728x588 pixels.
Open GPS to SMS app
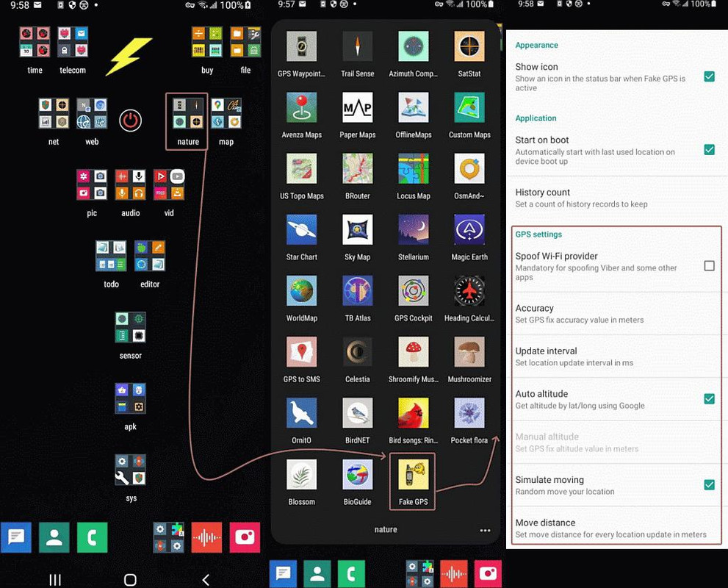pyautogui.click(x=301, y=352)
